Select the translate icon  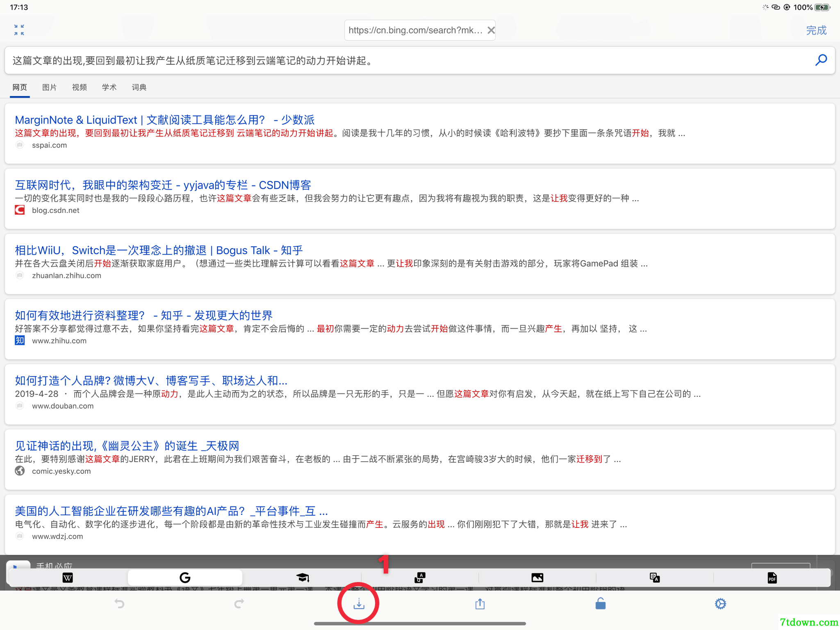[655, 578]
